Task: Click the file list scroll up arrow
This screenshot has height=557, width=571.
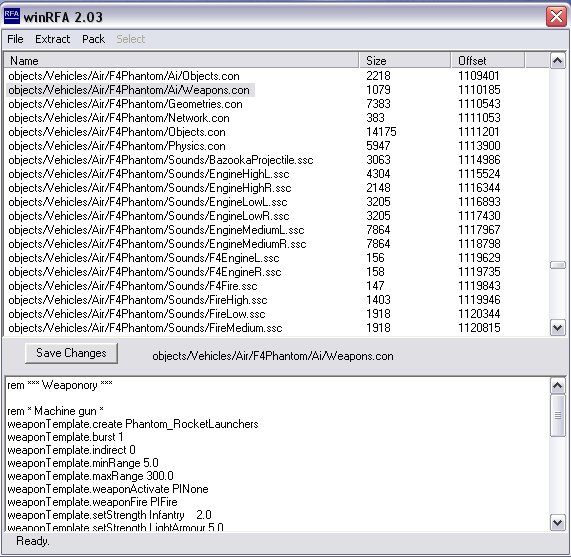Action: pyautogui.click(x=557, y=60)
